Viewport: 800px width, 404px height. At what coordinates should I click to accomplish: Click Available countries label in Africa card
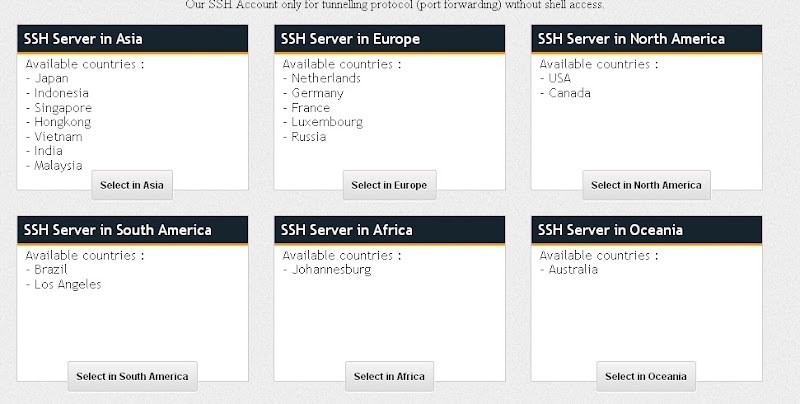click(x=342, y=255)
